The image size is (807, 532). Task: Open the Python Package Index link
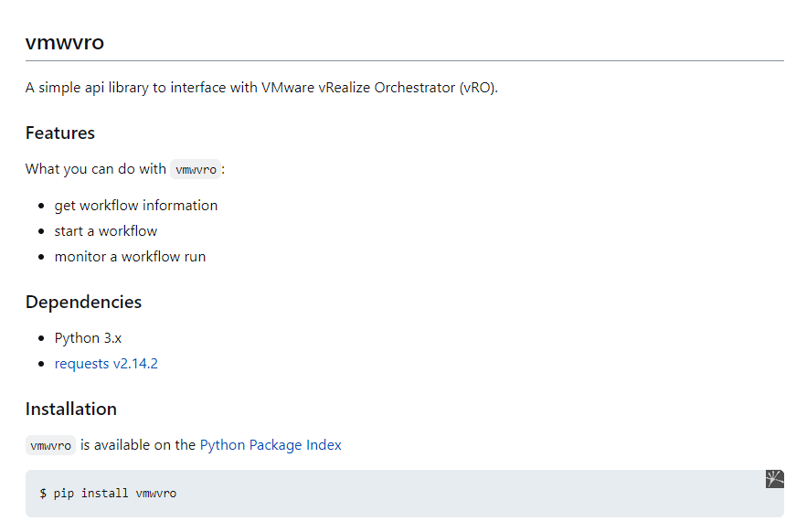[271, 445]
